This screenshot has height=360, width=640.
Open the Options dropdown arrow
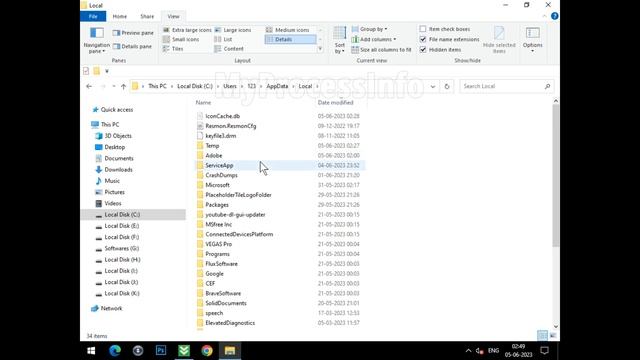(x=533, y=51)
